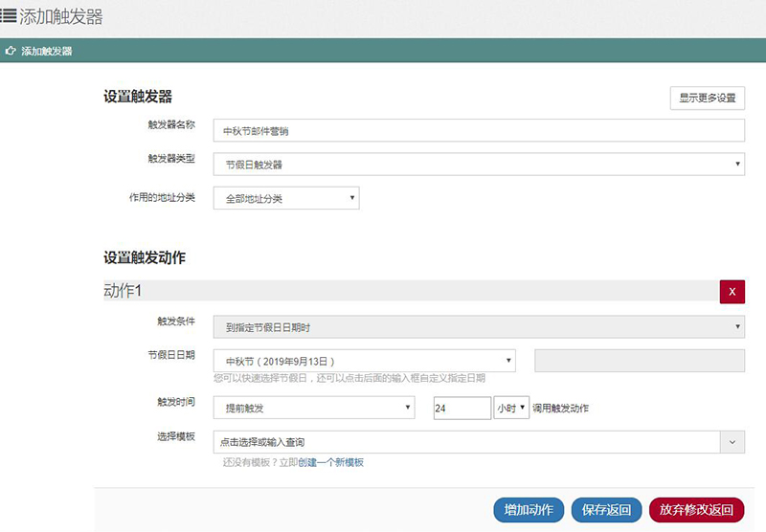Focus the 触发器名称 text field
The height and width of the screenshot is (532, 766).
pos(478,130)
